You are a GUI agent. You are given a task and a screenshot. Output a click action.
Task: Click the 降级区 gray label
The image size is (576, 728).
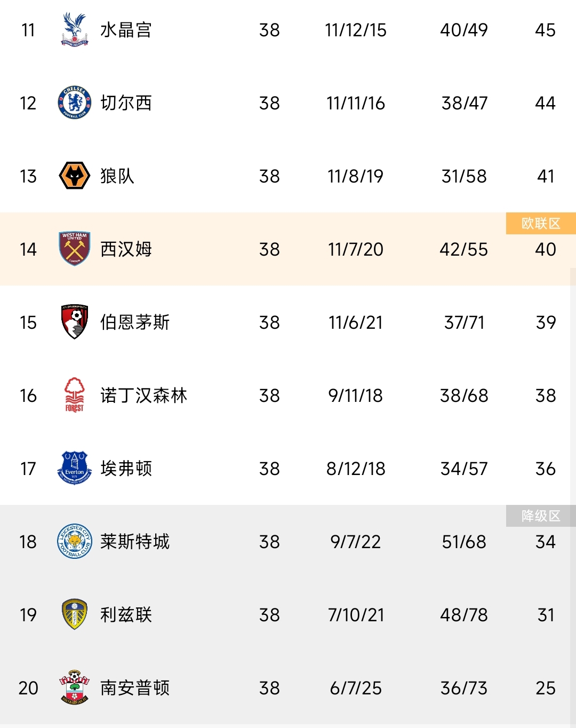point(541,516)
